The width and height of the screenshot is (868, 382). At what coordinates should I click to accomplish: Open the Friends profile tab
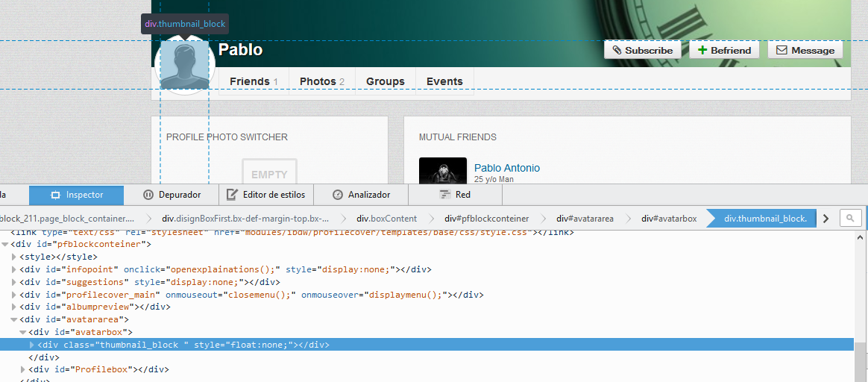(253, 81)
